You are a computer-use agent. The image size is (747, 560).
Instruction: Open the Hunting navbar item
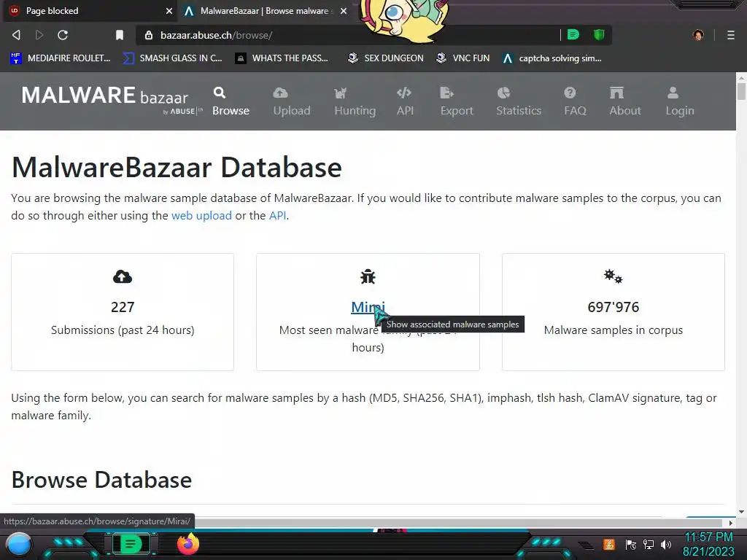[x=355, y=101]
